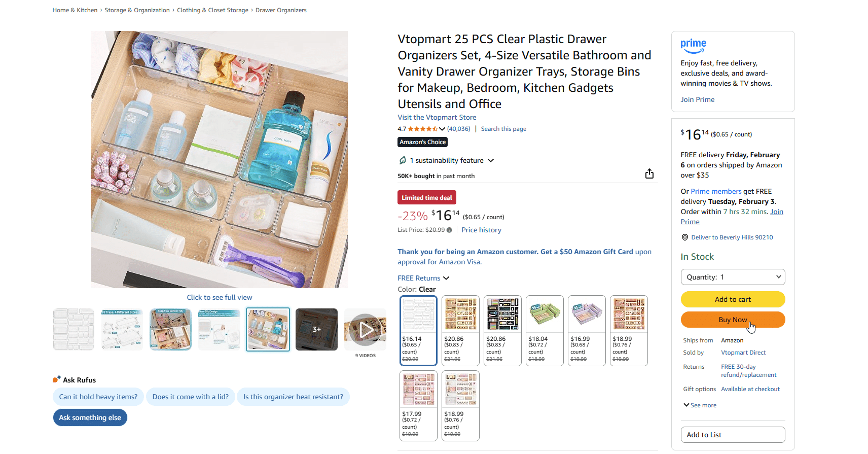Open the star rating popover arrow
The image size is (868, 454).
point(442,129)
